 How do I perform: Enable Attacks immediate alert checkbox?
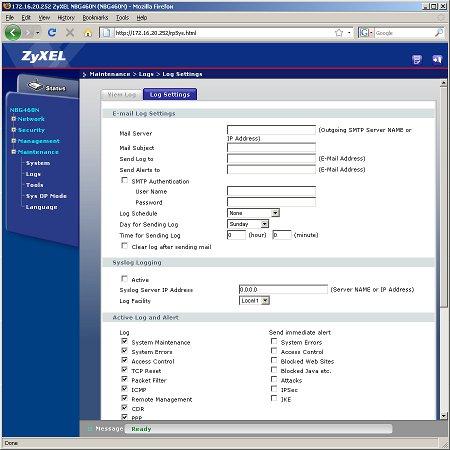point(274,379)
